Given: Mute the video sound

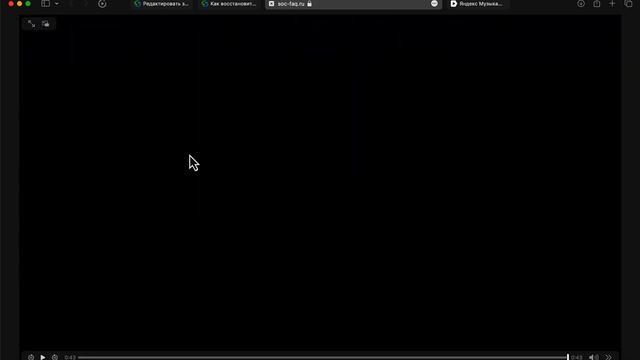Looking at the screenshot, I should pyautogui.click(x=593, y=357).
